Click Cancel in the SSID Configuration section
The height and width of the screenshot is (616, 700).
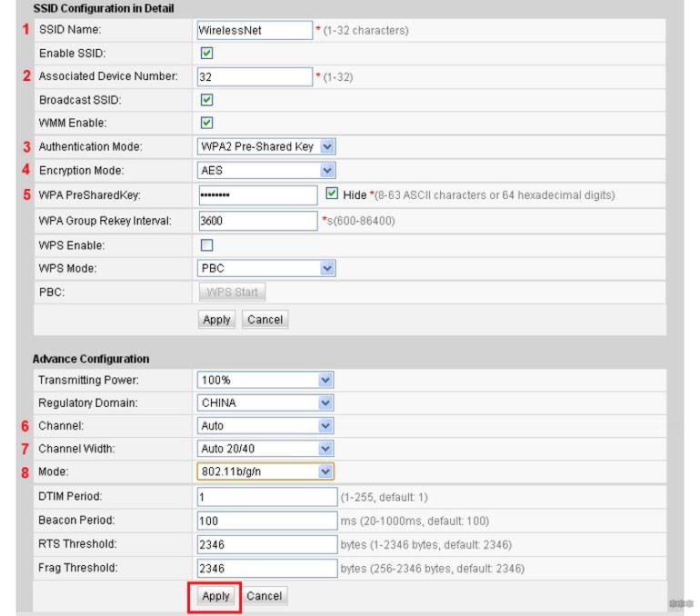click(265, 320)
